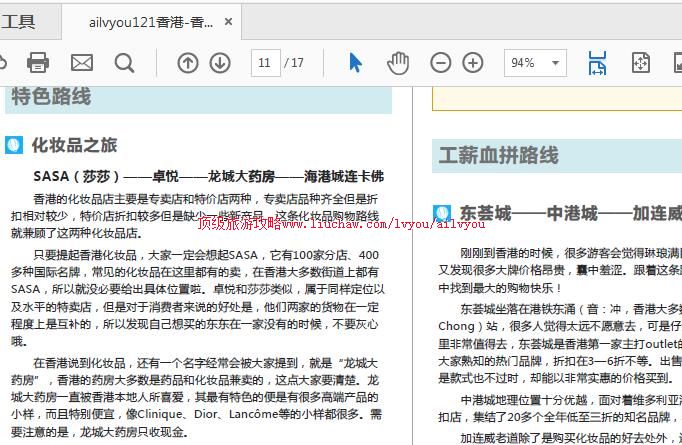
Task: Open the search magnifier tool
Action: (x=124, y=63)
